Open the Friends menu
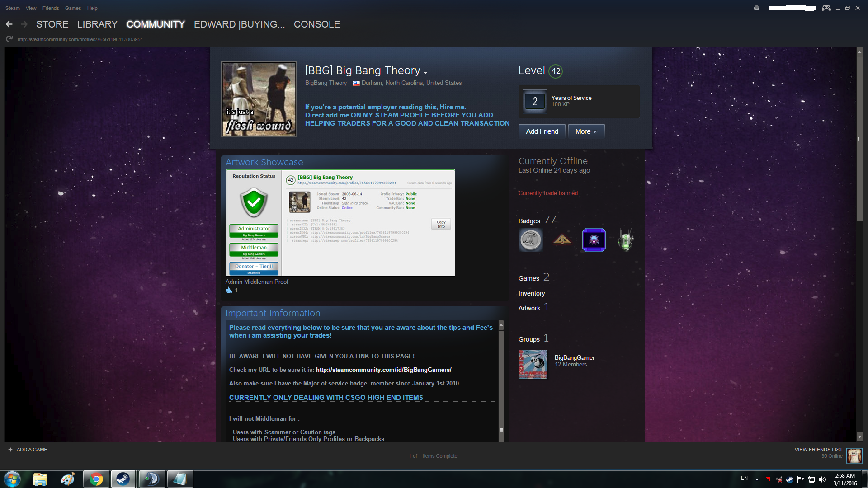 point(51,8)
